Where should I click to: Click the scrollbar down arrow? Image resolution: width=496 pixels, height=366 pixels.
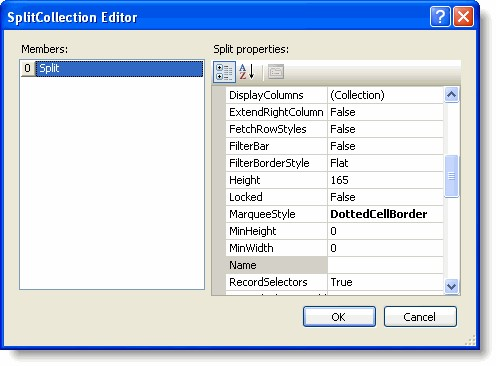451,286
